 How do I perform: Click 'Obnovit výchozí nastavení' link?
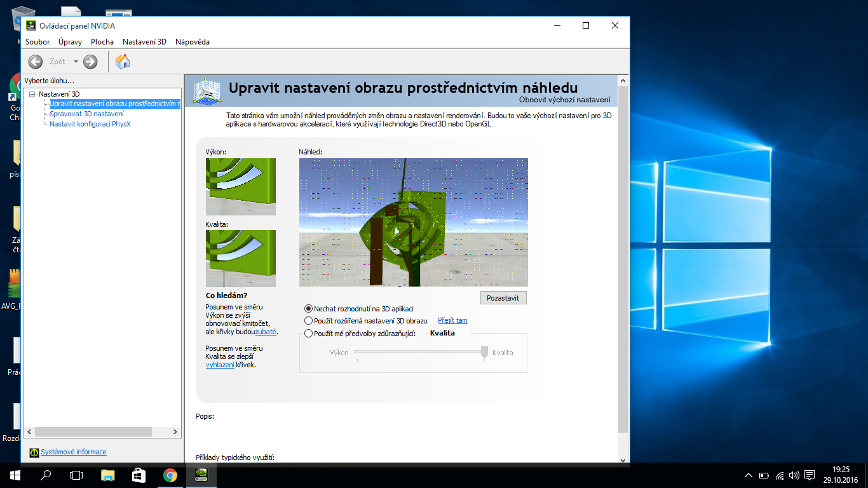click(565, 100)
